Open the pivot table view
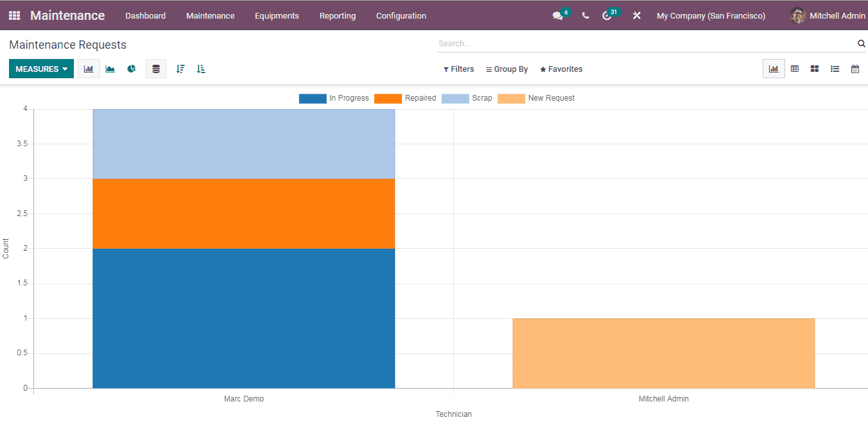 794,69
